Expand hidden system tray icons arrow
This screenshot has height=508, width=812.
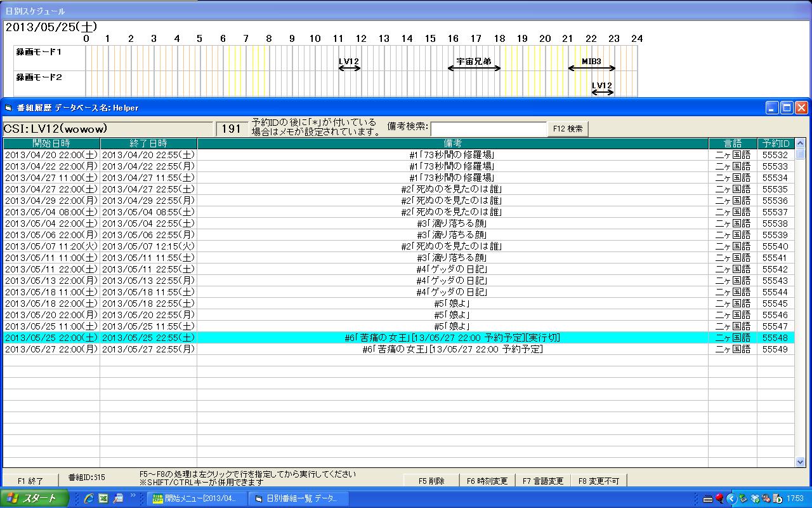coord(731,498)
